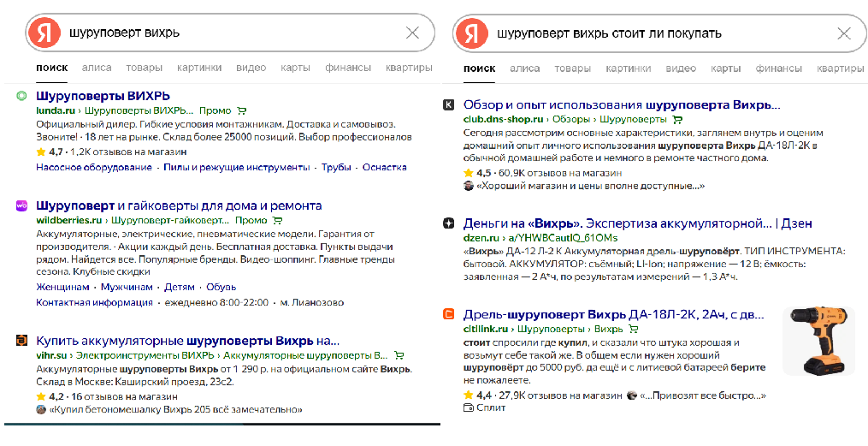Click the lunda.ru domain link
Image resolution: width=868 pixels, height=446 pixels.
pyautogui.click(x=56, y=110)
